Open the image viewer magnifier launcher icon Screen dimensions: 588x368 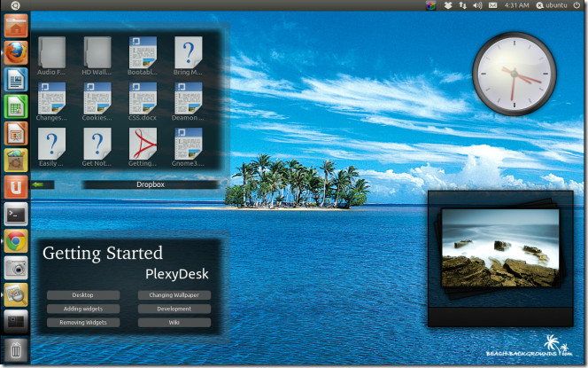[16, 295]
